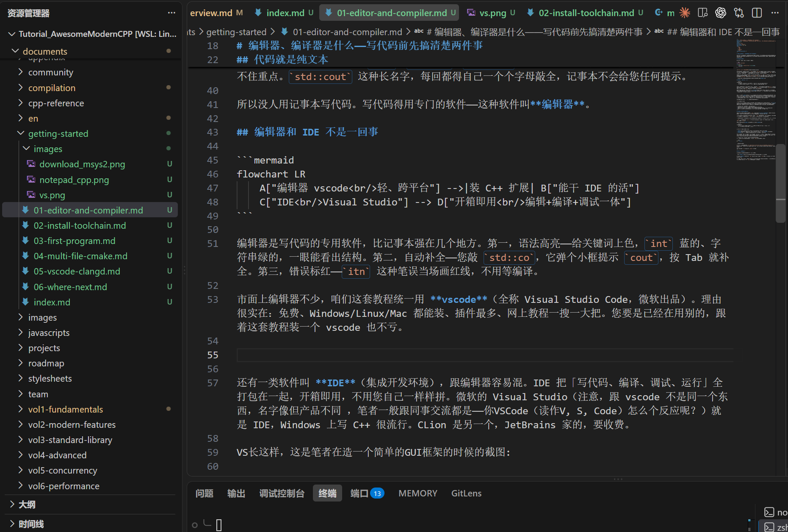The width and height of the screenshot is (788, 532).
Task: Click the markdown file icon of 03-first-program.md
Action: click(x=25, y=241)
